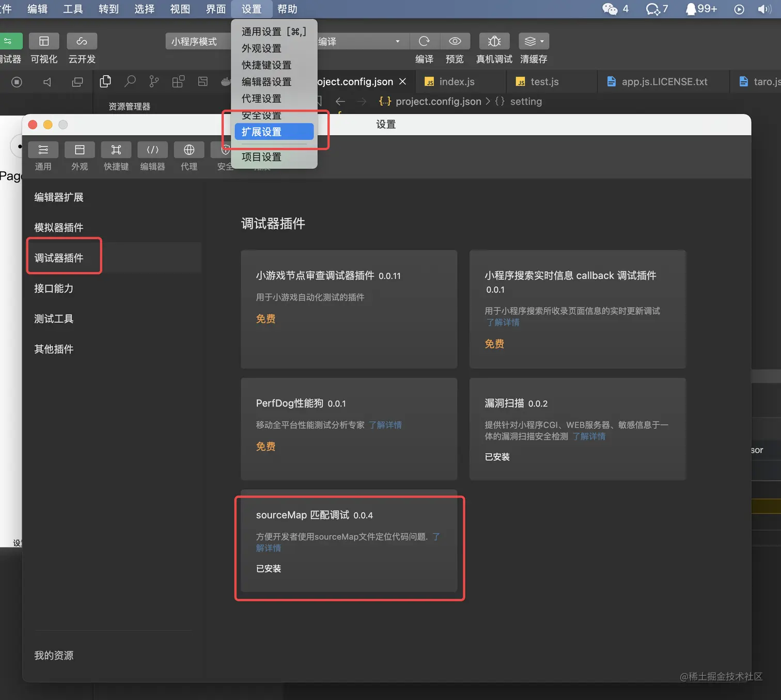
Task: Start 真机调试 with the bug icon
Action: pyautogui.click(x=494, y=41)
